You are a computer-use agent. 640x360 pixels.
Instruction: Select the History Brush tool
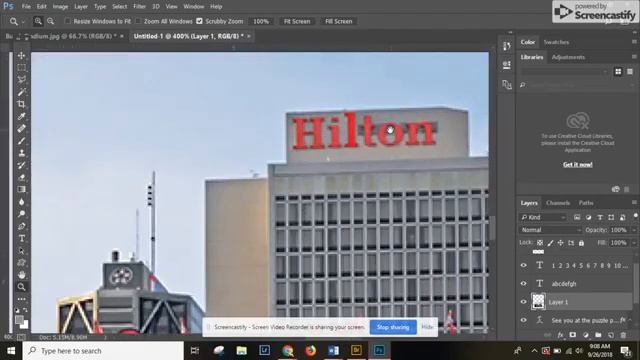[x=22, y=165]
